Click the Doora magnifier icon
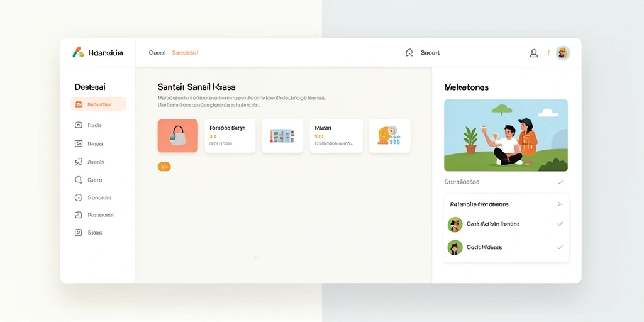The width and height of the screenshot is (644, 322). (x=79, y=180)
